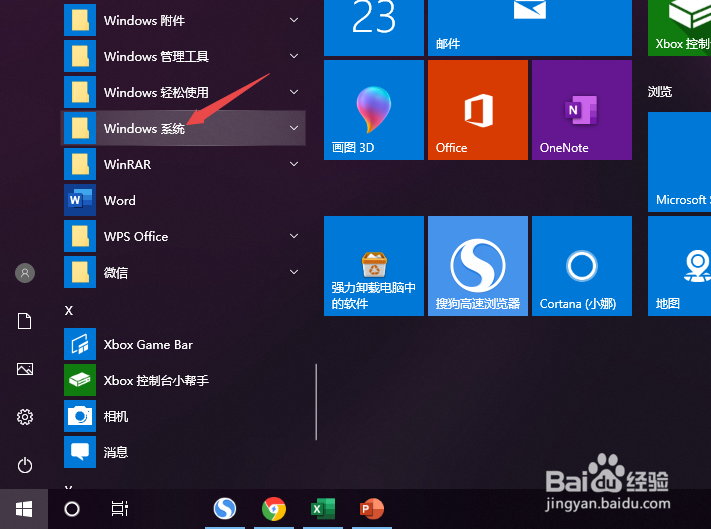This screenshot has height=529, width=711.
Task: Launch Xbox Game Bar icon
Action: coord(80,344)
